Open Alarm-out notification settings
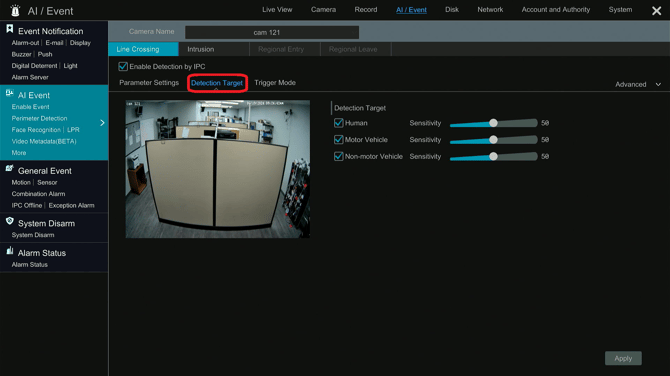This screenshot has width=670, height=376. 25,43
